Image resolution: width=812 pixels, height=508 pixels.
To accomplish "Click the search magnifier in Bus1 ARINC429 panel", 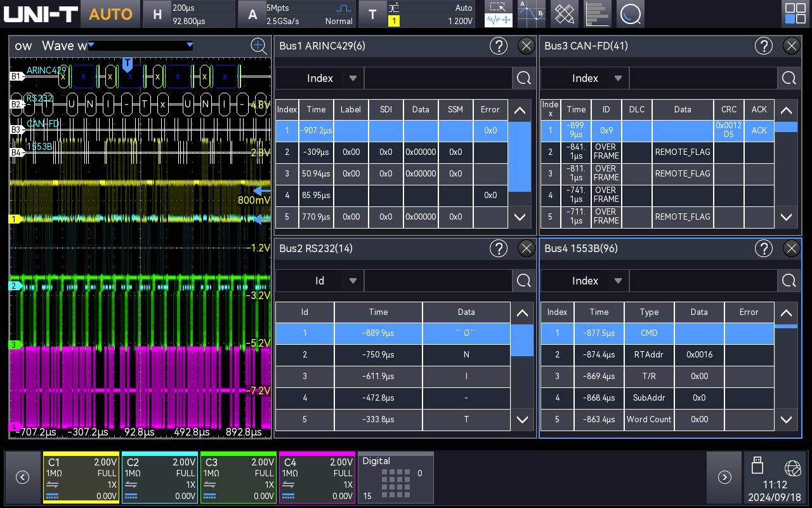I will coord(523,77).
